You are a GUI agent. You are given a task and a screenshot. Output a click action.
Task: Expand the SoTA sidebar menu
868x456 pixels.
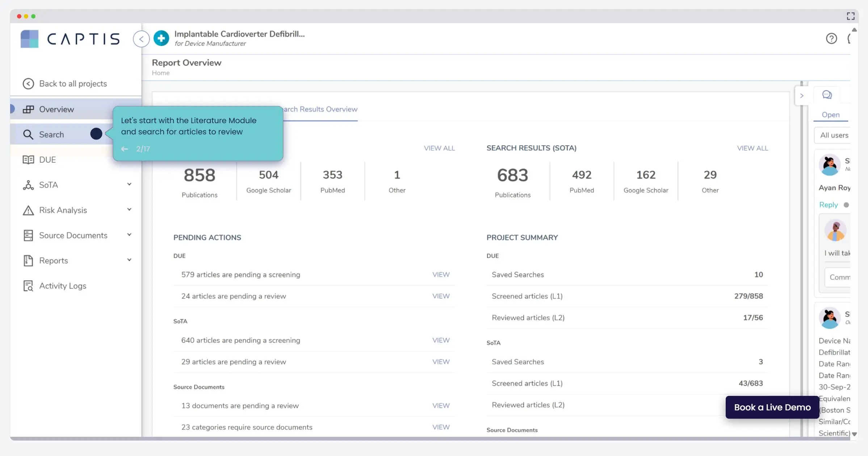coord(129,184)
